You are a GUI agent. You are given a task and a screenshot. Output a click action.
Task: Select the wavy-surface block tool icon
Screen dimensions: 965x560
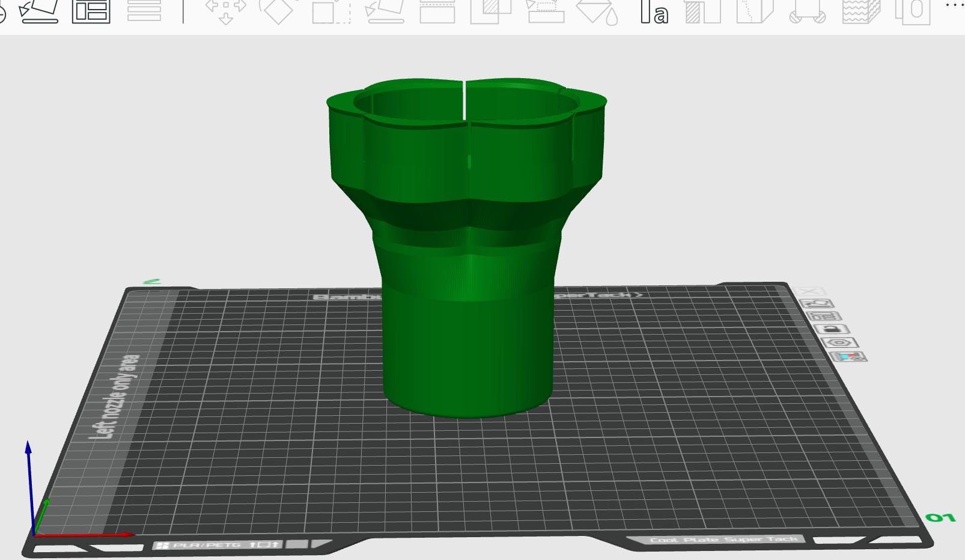(x=861, y=11)
